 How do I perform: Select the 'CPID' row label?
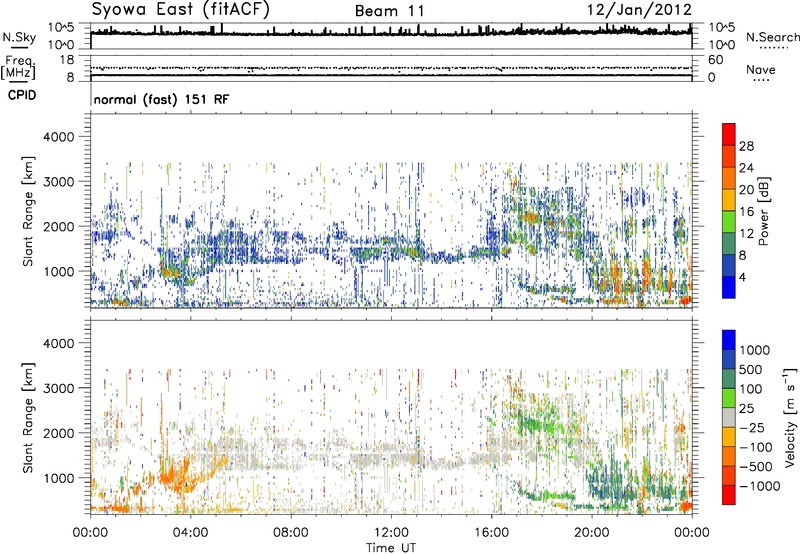22,95
